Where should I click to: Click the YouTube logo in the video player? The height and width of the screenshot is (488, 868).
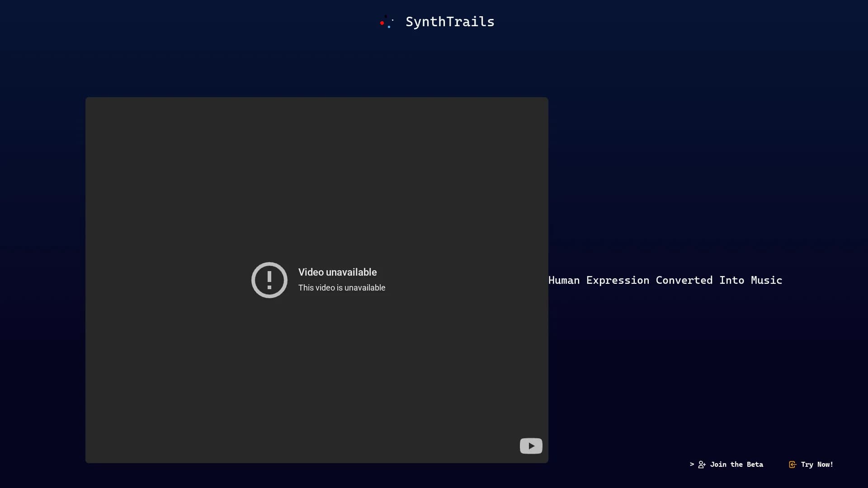pyautogui.click(x=531, y=446)
